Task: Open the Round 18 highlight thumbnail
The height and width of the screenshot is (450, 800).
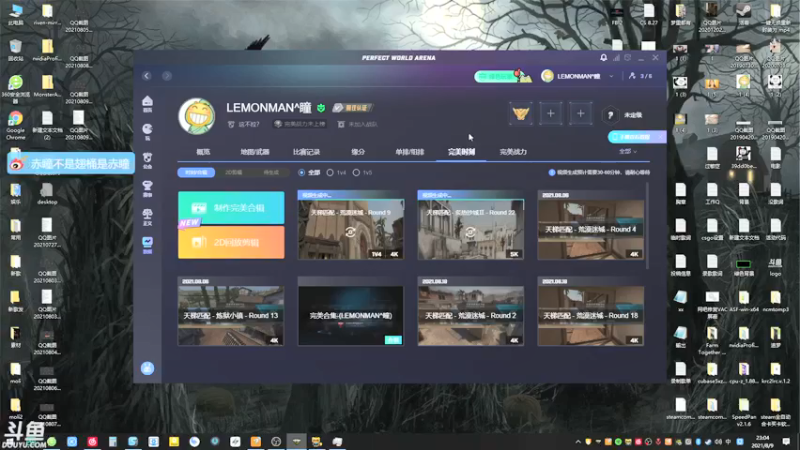Action: click(x=591, y=312)
